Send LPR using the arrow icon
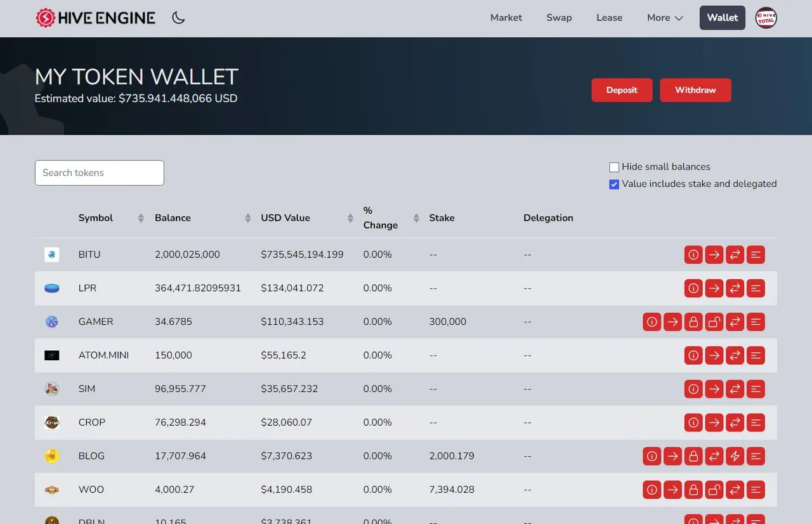This screenshot has height=524, width=812. pos(714,289)
